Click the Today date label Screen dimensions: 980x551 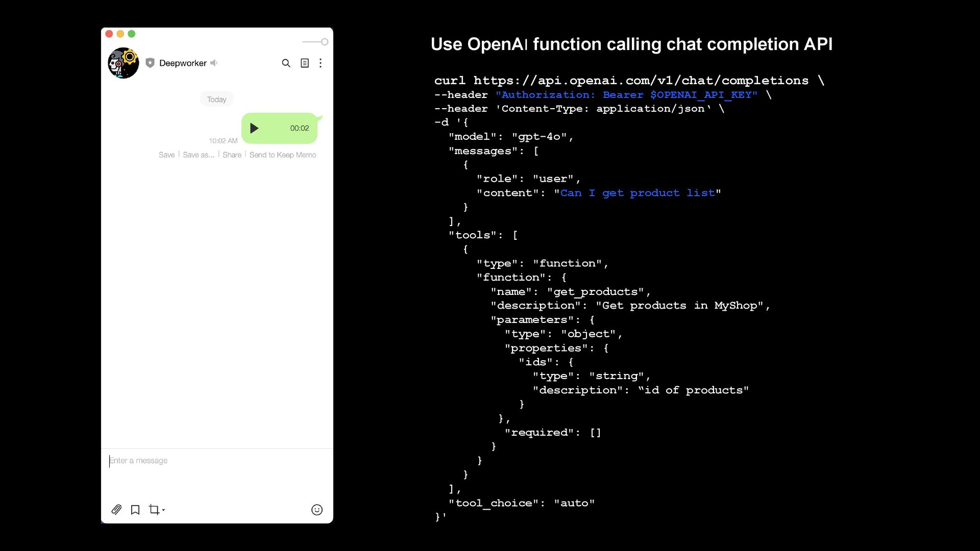[216, 99]
